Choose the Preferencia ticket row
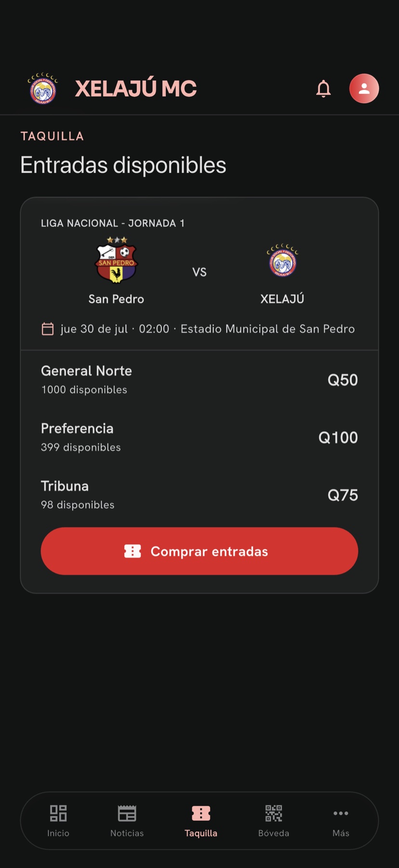399x868 pixels. tap(199, 437)
